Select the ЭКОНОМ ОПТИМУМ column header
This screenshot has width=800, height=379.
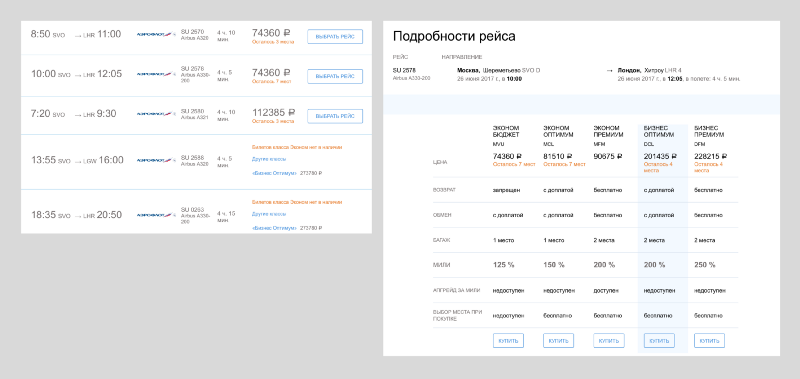pyautogui.click(x=558, y=132)
